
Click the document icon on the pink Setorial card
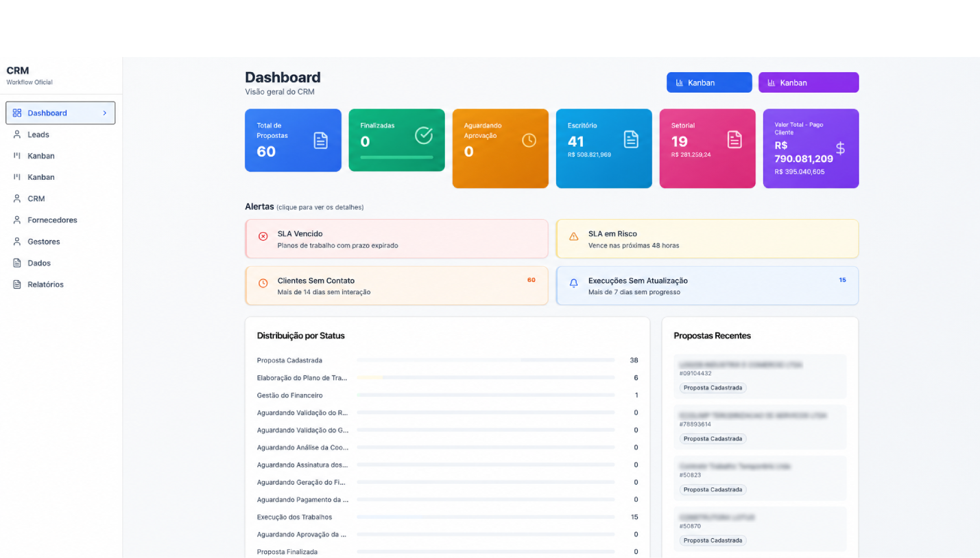coord(734,139)
